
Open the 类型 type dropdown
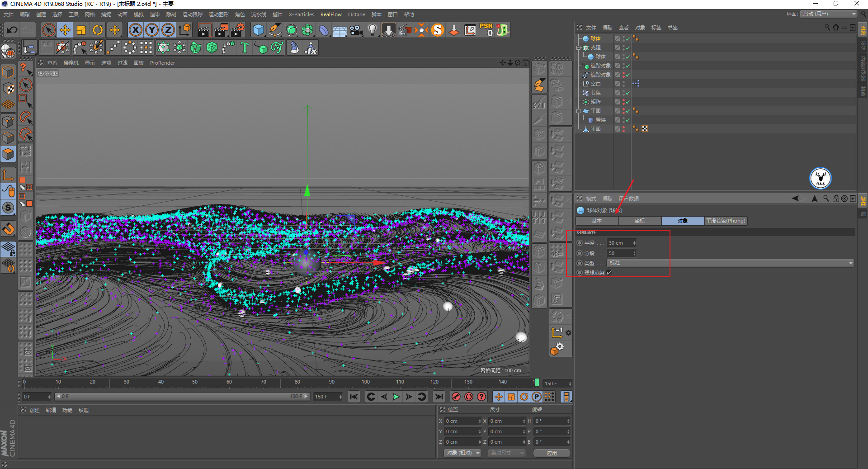click(x=730, y=263)
